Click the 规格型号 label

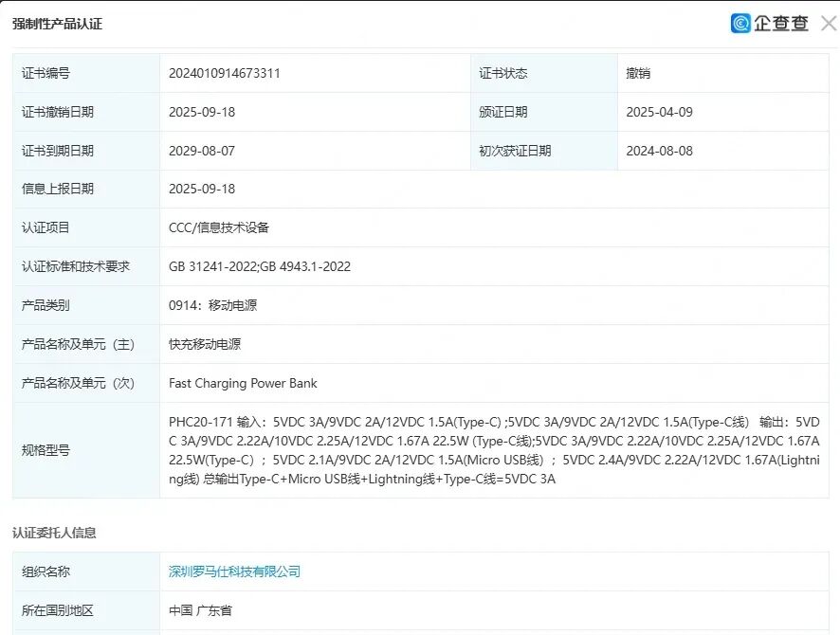(46, 450)
